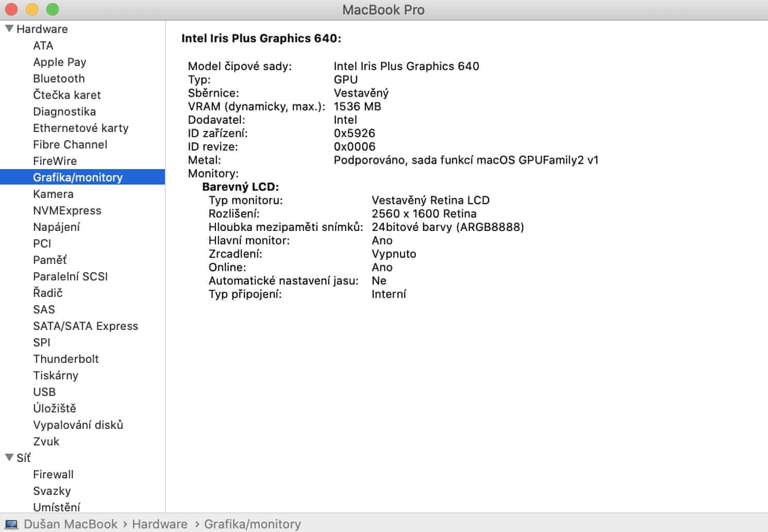Select PCI in the sidebar
This screenshot has height=532, width=768.
pos(42,243)
